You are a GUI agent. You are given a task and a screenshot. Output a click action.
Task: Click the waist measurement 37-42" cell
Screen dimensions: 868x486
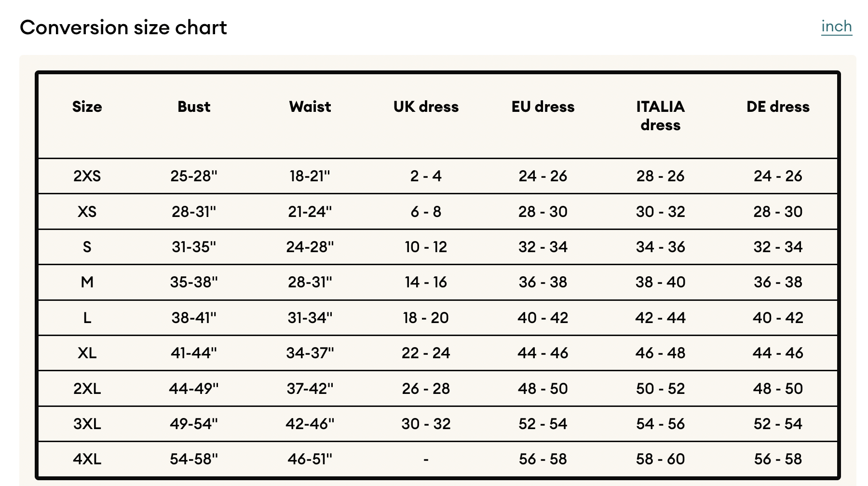point(310,389)
